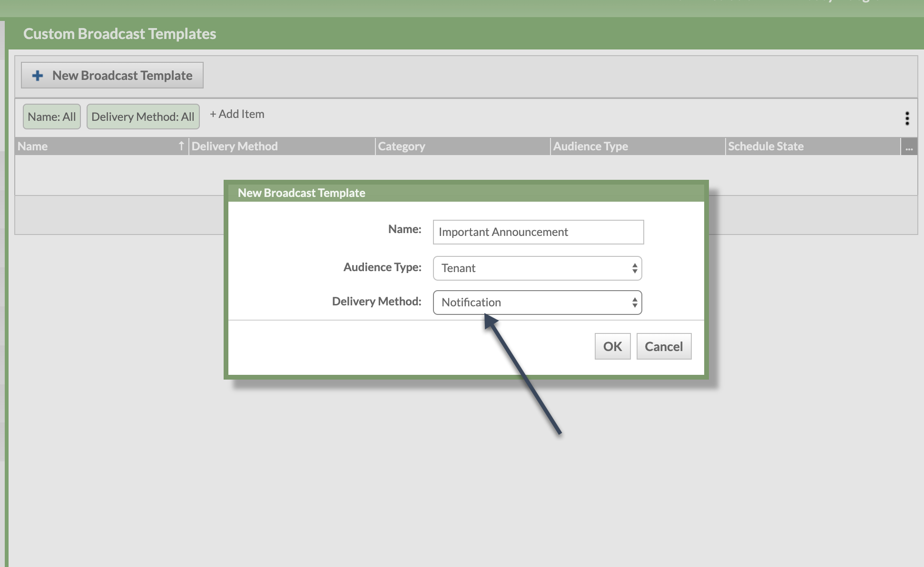Click the blue plus icon on New Broadcast Template
Image resolution: width=924 pixels, height=567 pixels.
pyautogui.click(x=38, y=76)
